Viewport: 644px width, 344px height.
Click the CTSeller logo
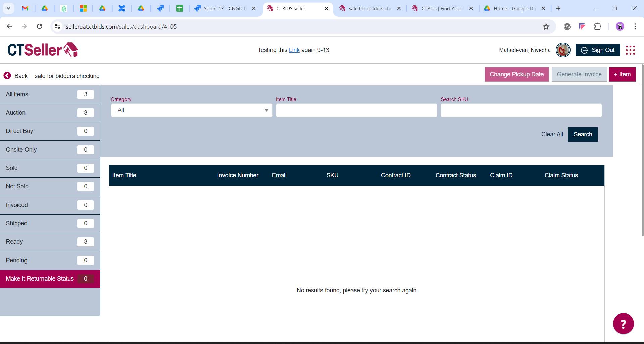(x=43, y=50)
